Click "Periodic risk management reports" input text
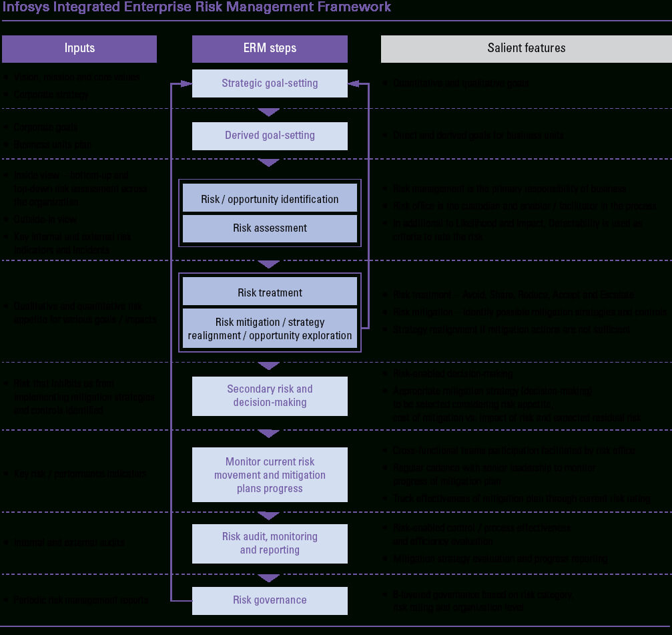This screenshot has width=672, height=635. (x=81, y=600)
